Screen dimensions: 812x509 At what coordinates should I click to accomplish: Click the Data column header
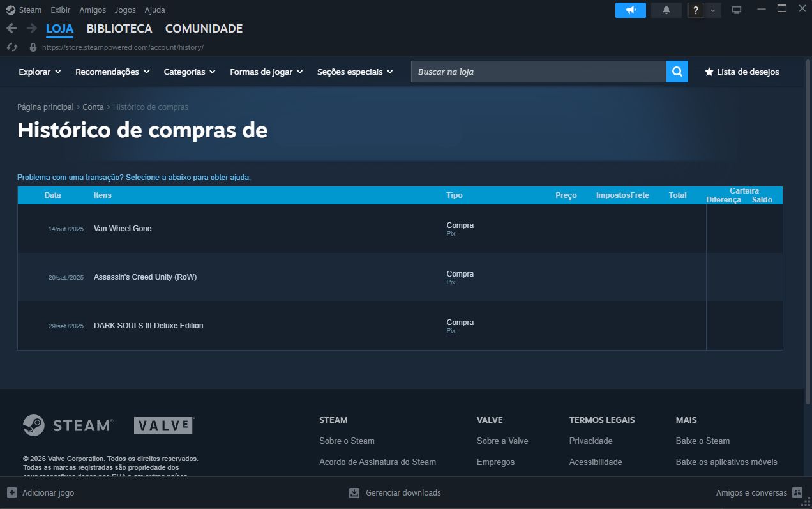coord(53,195)
